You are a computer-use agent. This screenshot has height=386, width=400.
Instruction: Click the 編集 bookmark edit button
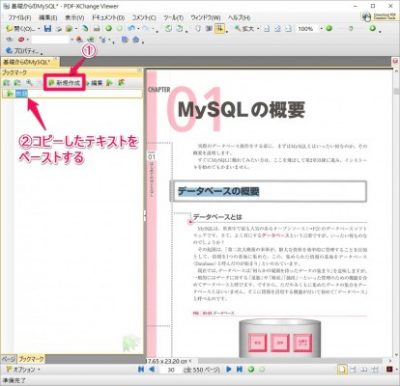95,83
